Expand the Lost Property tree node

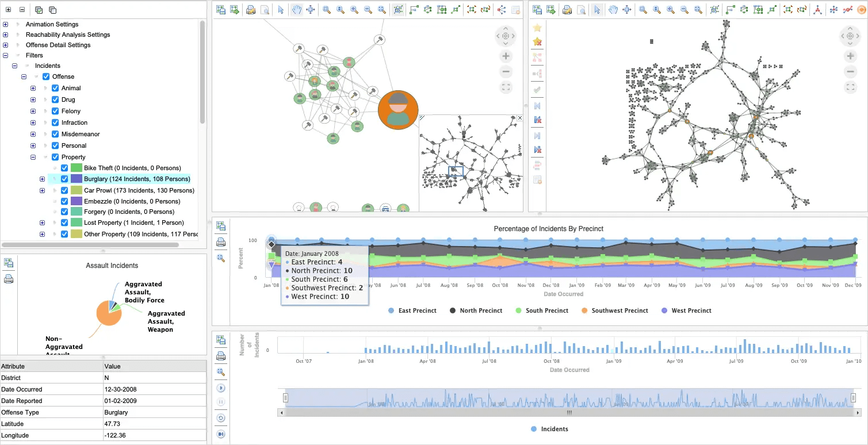point(42,222)
